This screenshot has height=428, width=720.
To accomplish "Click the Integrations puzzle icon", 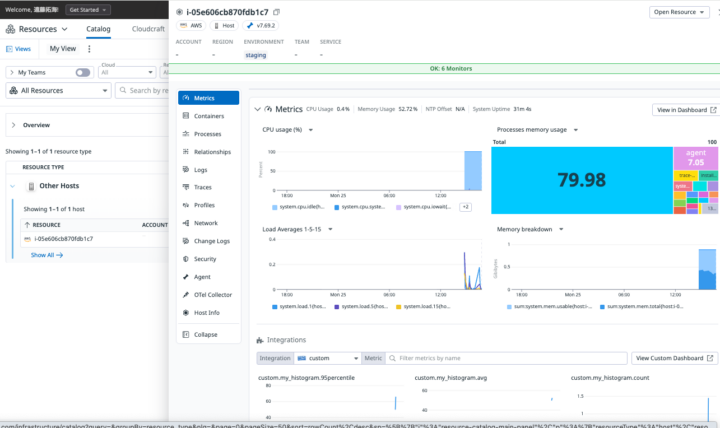I will pos(260,340).
